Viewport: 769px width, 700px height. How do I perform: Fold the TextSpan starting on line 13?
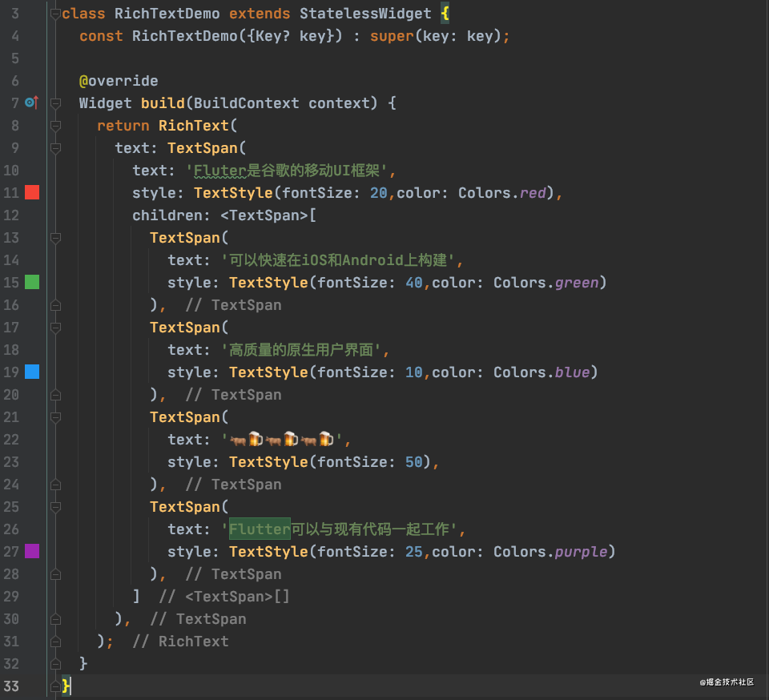coord(55,238)
